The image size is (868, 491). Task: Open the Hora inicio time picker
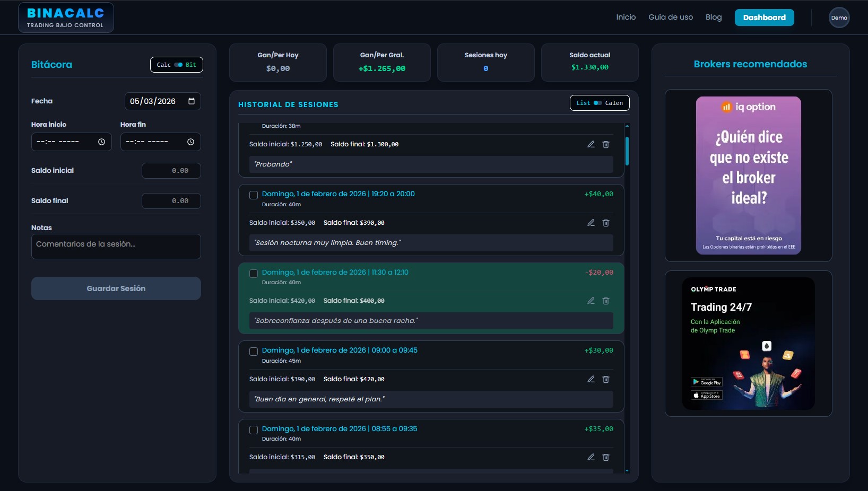[x=101, y=142]
